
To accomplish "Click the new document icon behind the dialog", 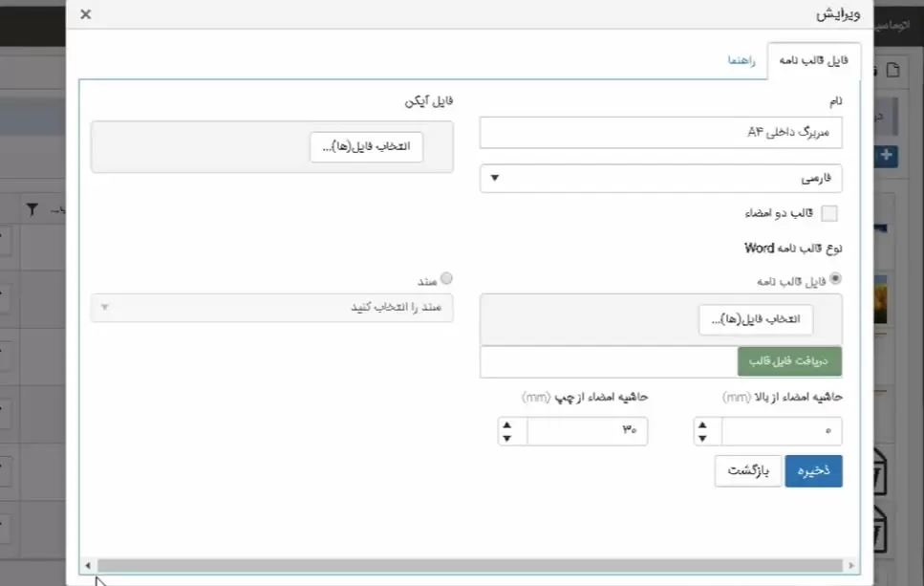I will [892, 70].
